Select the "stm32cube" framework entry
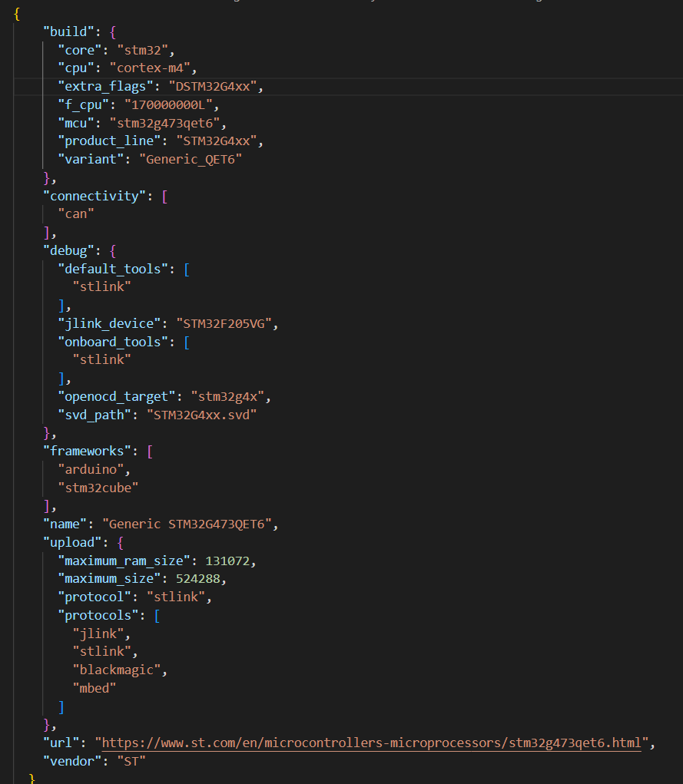Viewport: 683px width, 784px height. [98, 488]
